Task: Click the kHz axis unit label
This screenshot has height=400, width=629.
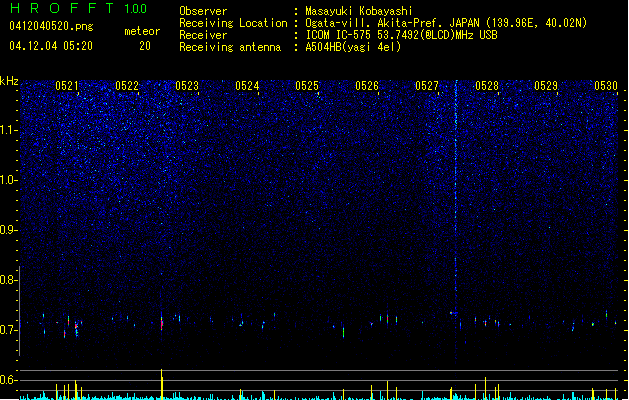Action: coord(9,81)
